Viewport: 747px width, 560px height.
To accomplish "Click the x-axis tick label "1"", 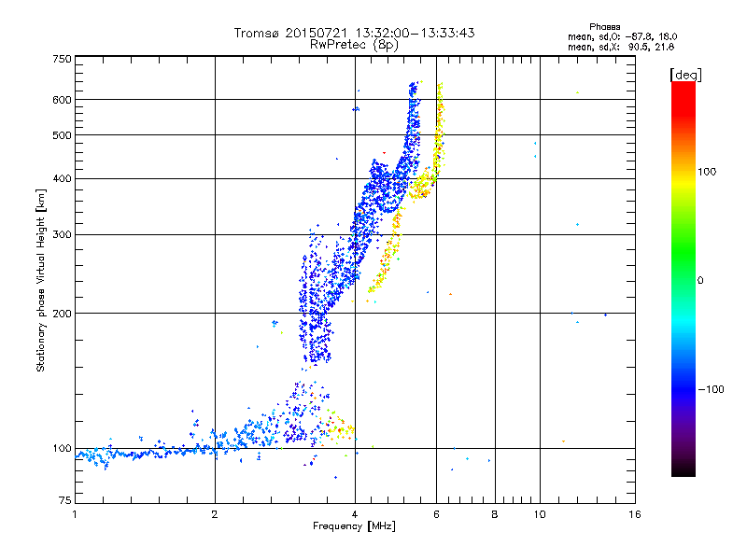I will (75, 514).
